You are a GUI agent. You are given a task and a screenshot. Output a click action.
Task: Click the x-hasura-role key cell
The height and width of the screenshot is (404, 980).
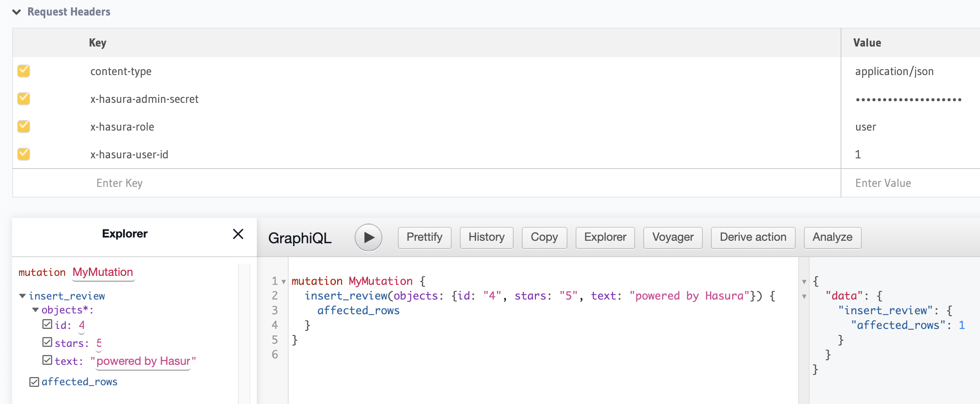(x=122, y=127)
